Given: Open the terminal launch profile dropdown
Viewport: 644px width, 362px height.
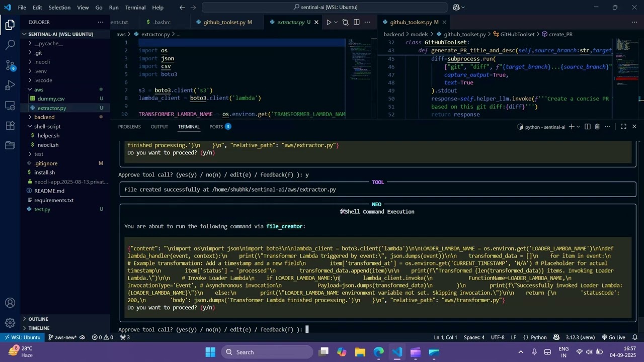Looking at the screenshot, I should [577, 127].
